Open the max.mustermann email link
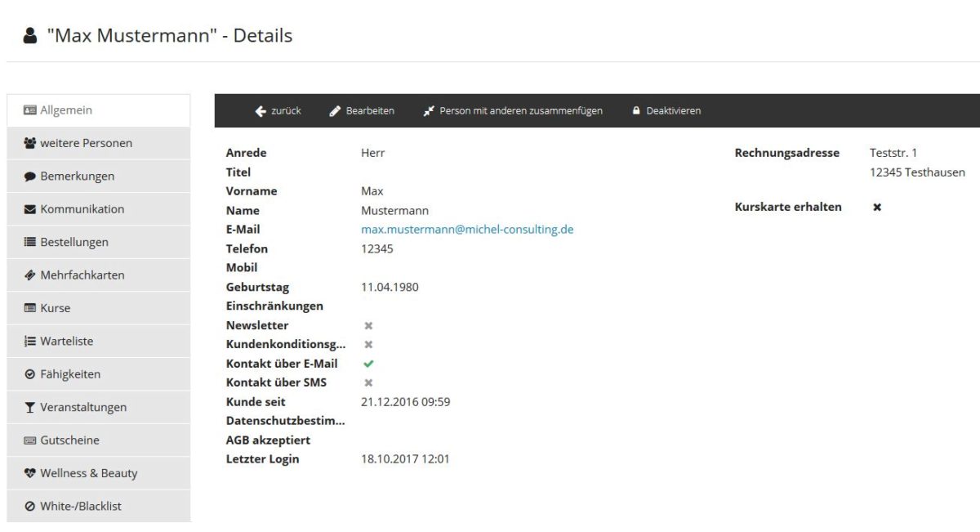Viewport: 980px width, 532px height. (x=467, y=230)
